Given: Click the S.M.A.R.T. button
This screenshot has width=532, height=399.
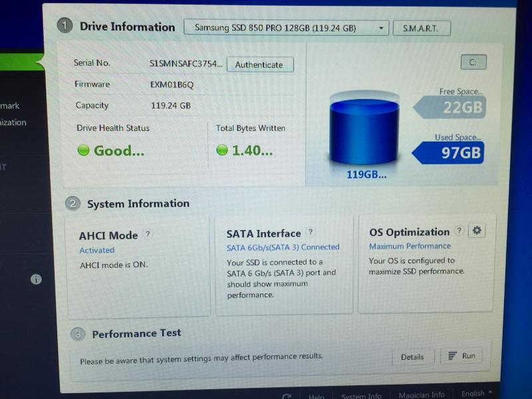Looking at the screenshot, I should (x=422, y=28).
